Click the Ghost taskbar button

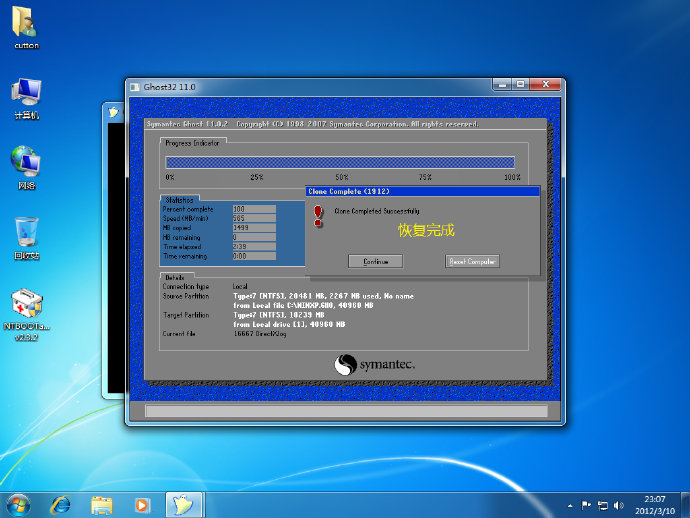184,505
